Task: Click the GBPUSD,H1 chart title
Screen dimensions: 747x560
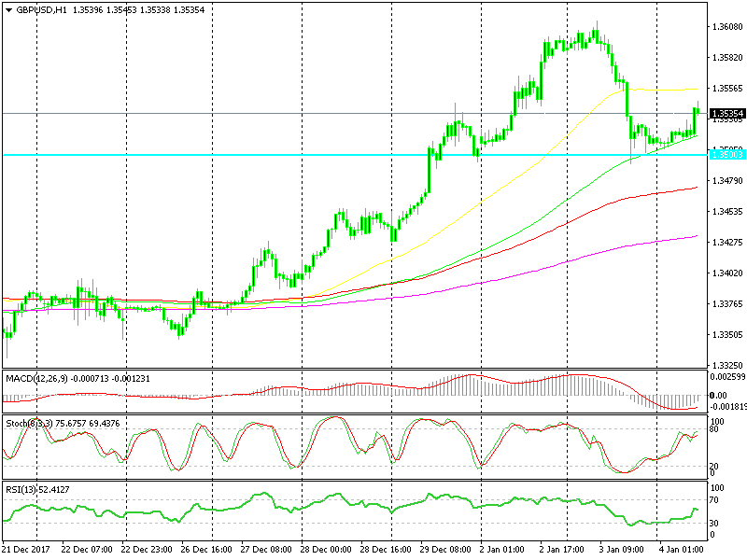Action: pyautogui.click(x=41, y=10)
